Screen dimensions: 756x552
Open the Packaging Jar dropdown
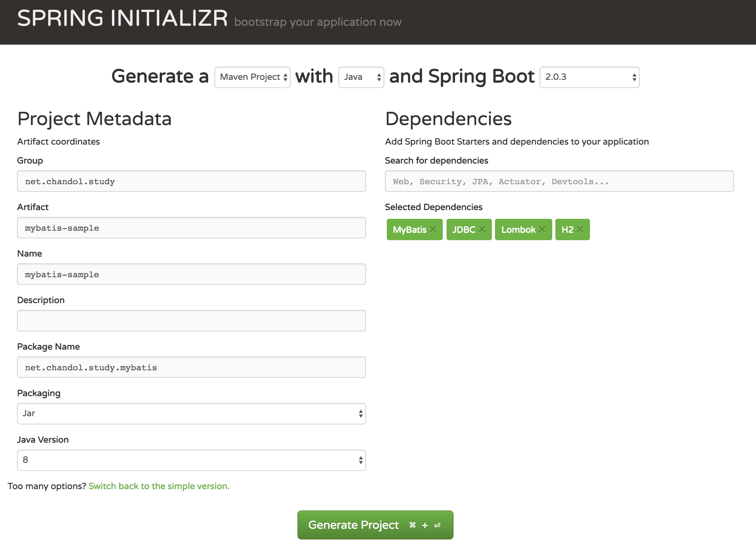(192, 413)
